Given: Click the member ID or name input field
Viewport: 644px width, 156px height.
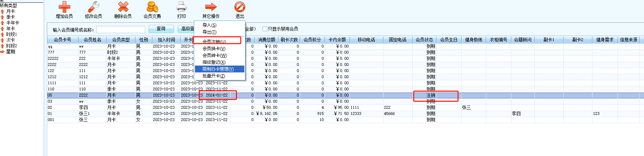Looking at the screenshot, I should click(120, 30).
